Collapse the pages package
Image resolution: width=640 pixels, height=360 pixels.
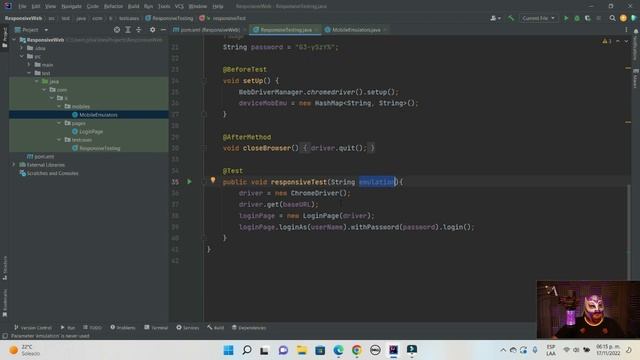[x=59, y=123]
